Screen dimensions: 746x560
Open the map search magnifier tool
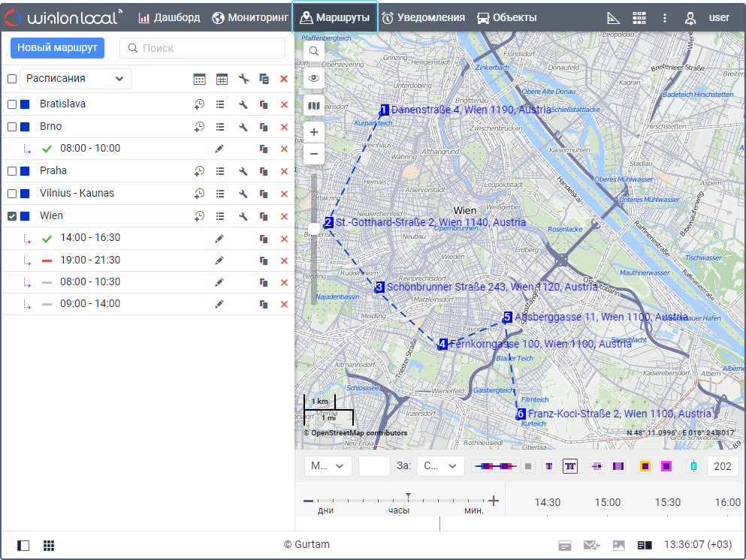[314, 51]
